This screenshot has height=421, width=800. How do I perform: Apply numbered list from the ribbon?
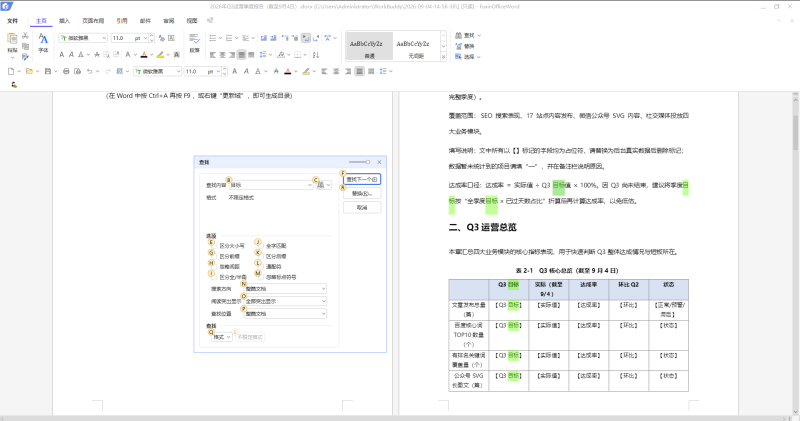point(229,38)
